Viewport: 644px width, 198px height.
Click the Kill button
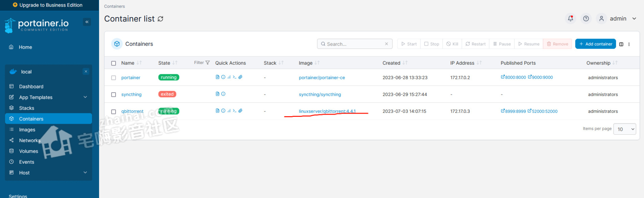[x=452, y=44]
